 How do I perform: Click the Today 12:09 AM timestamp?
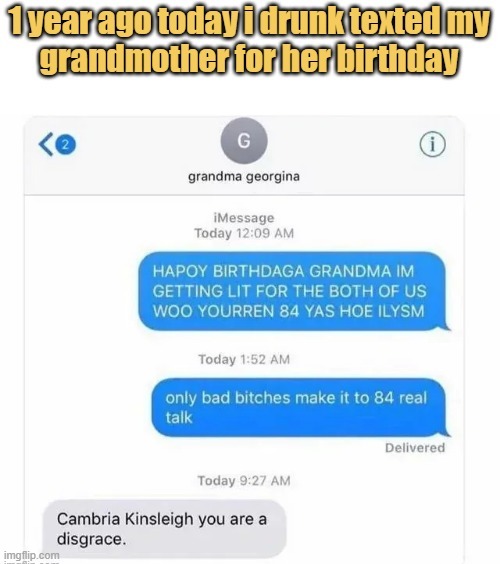point(244,233)
